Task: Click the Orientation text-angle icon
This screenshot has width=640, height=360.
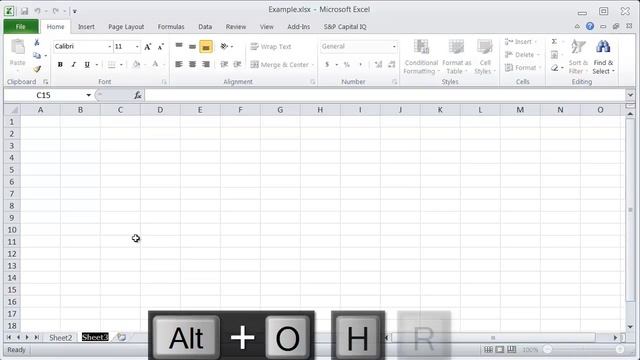Action: coord(224,46)
